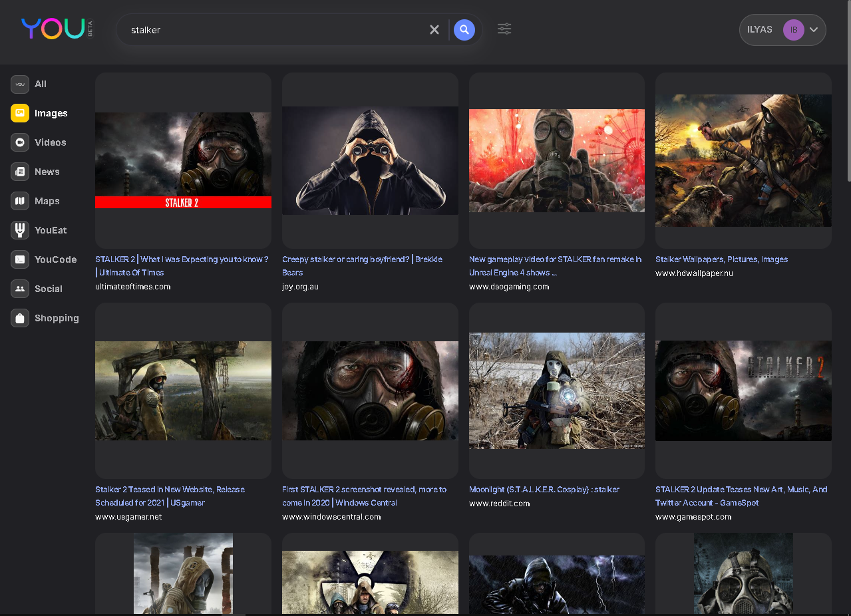Click the Moonlight cosplay image thumbnail
Image resolution: width=851 pixels, height=616 pixels.
coord(556,390)
